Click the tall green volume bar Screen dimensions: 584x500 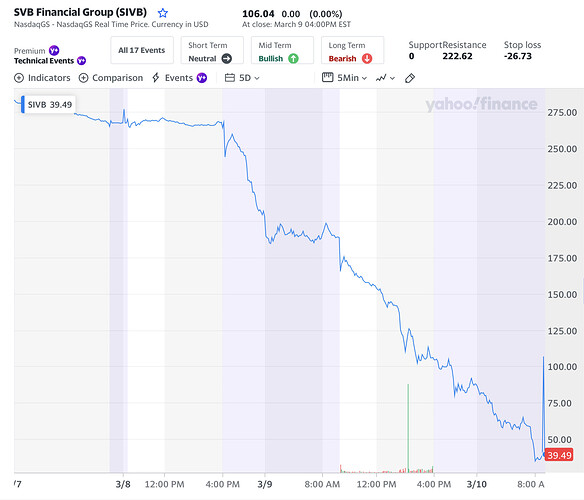click(x=408, y=428)
